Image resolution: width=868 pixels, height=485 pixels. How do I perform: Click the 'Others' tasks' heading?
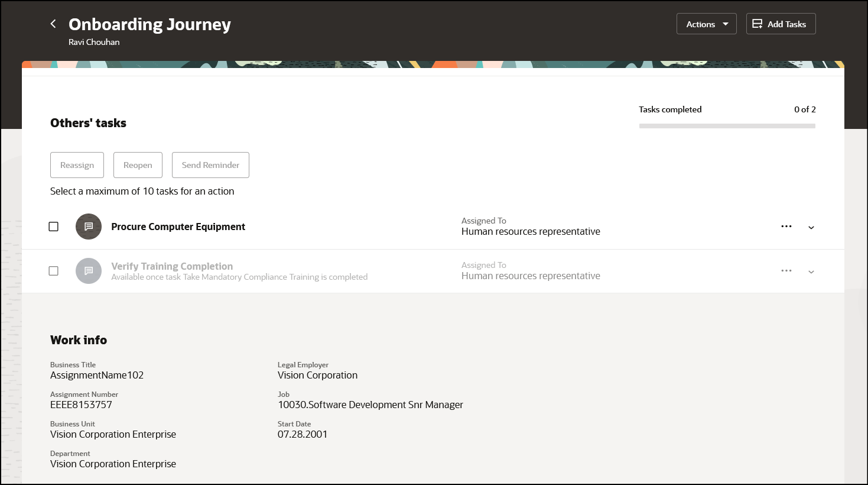coord(88,123)
